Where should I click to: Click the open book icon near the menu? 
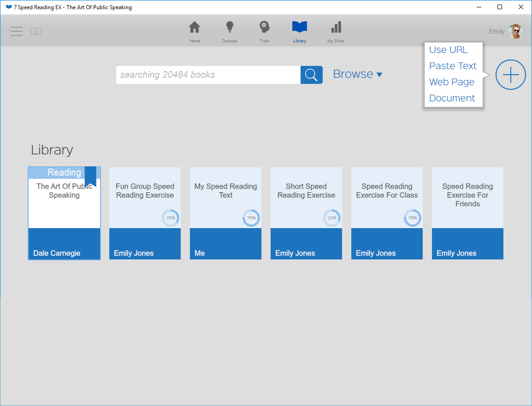coord(36,31)
